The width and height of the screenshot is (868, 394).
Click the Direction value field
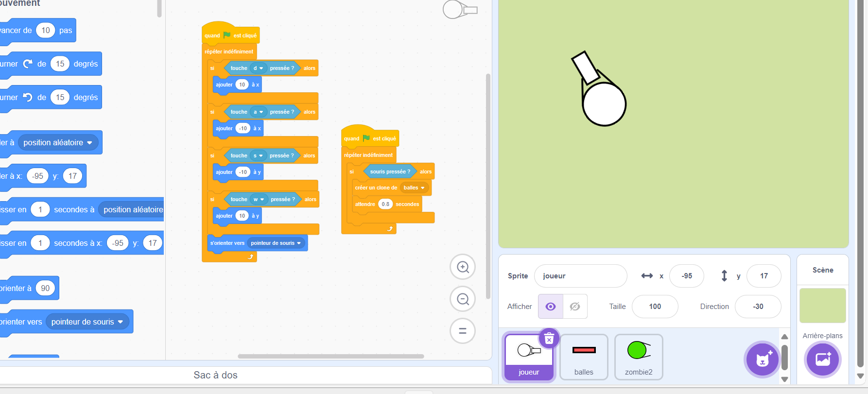[x=758, y=307]
